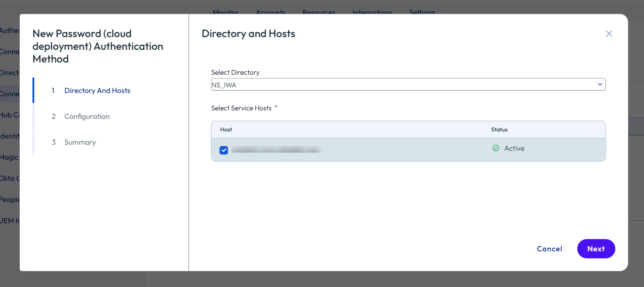Click the Directory and Hosts heading
The height and width of the screenshot is (287, 644).
coord(248,34)
